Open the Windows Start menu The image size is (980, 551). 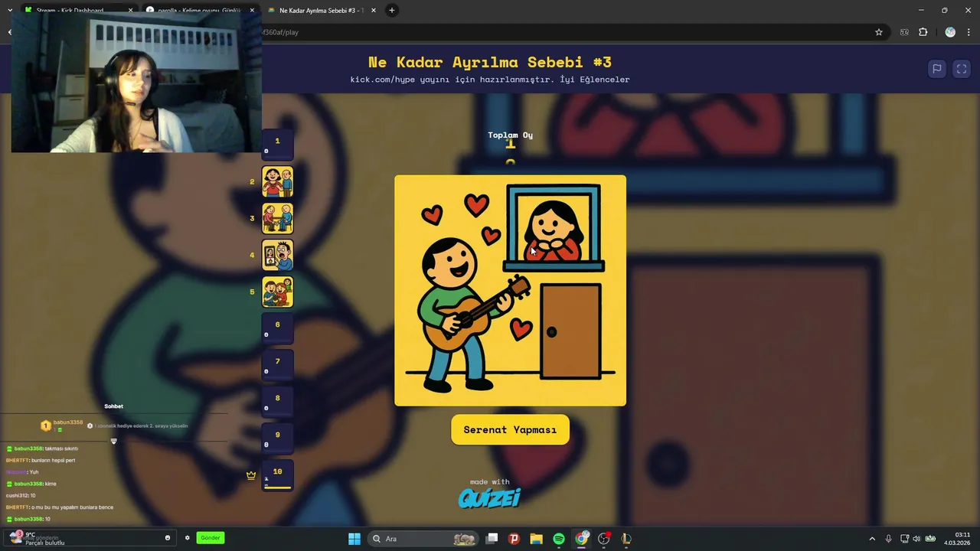coord(354,539)
